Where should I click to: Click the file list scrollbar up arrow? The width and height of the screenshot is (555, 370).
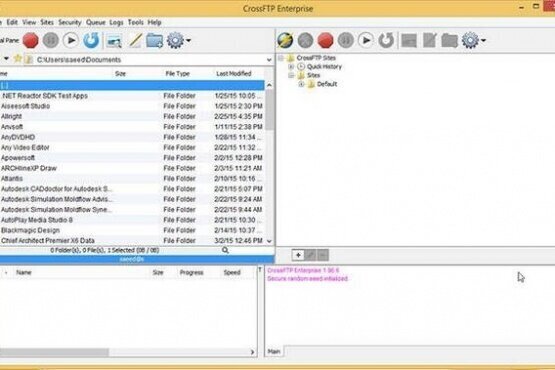click(x=269, y=85)
